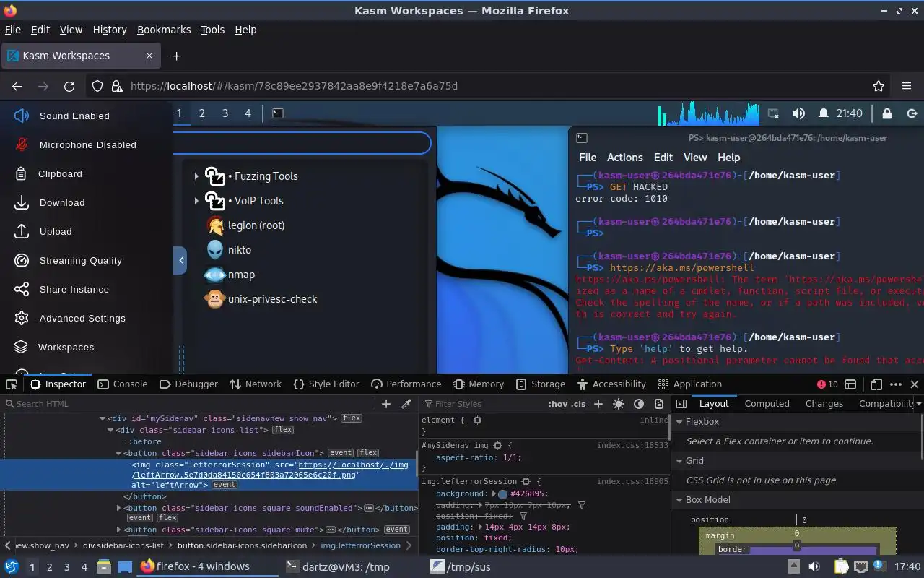Viewport: 924px width, 578px height.
Task: Click the #426895 background color swatch
Action: (x=502, y=494)
